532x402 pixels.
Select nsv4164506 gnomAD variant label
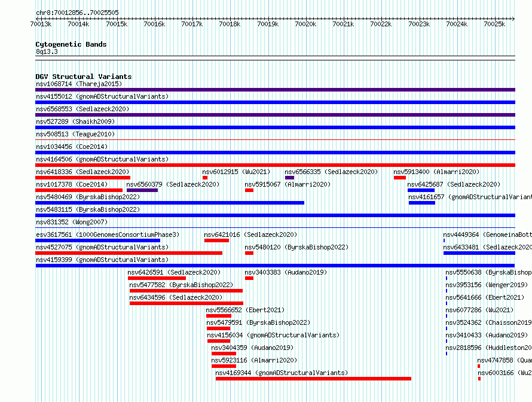click(x=102, y=159)
